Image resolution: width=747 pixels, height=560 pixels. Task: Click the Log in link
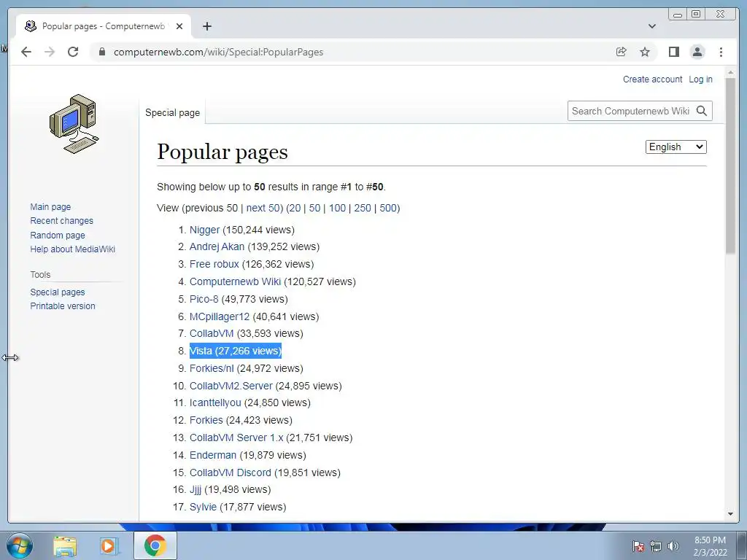click(700, 79)
